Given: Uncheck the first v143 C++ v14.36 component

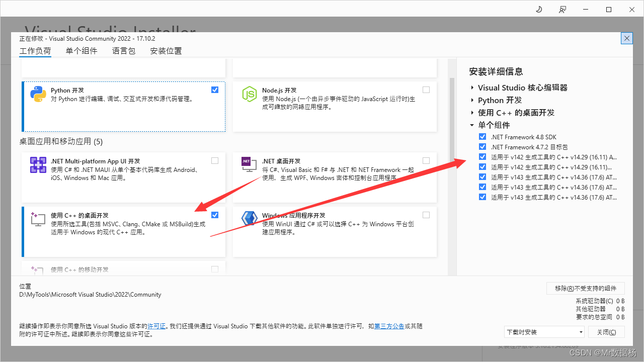Looking at the screenshot, I should coord(482,177).
